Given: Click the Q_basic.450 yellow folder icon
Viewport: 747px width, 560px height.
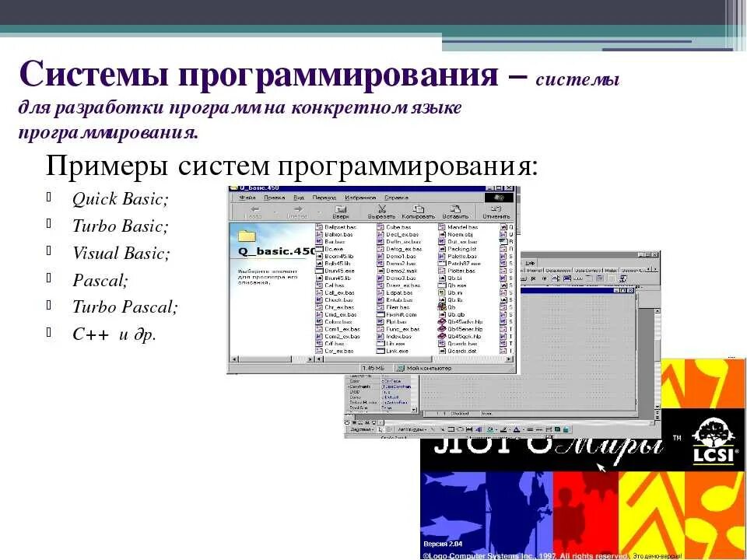Looking at the screenshot, I should (247, 236).
